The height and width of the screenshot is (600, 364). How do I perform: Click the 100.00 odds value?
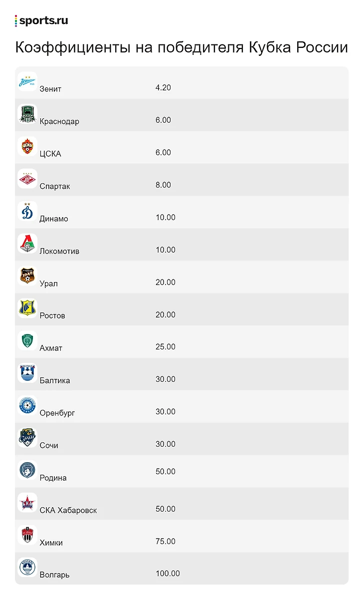click(168, 574)
